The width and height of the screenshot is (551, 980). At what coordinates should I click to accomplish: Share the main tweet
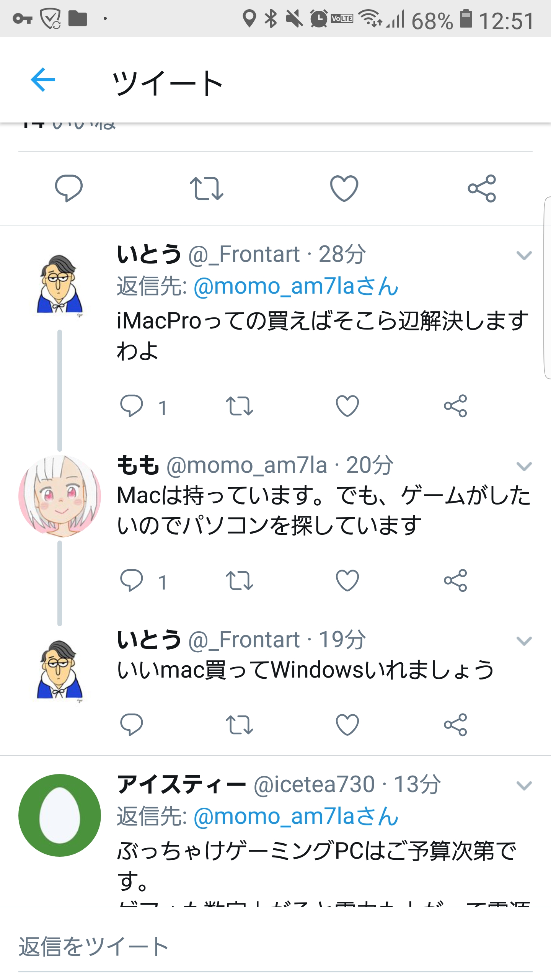click(x=482, y=188)
